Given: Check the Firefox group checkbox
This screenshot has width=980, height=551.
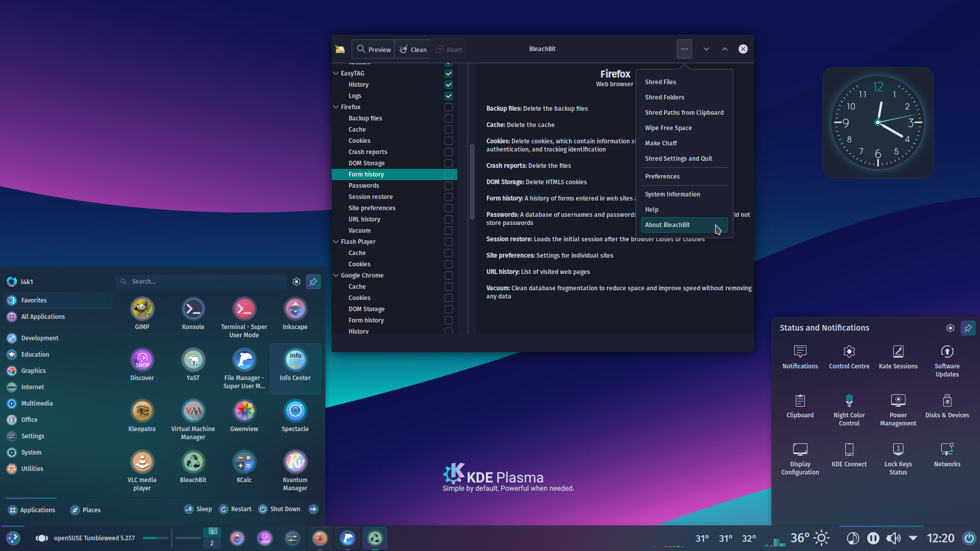Looking at the screenshot, I should pos(448,107).
